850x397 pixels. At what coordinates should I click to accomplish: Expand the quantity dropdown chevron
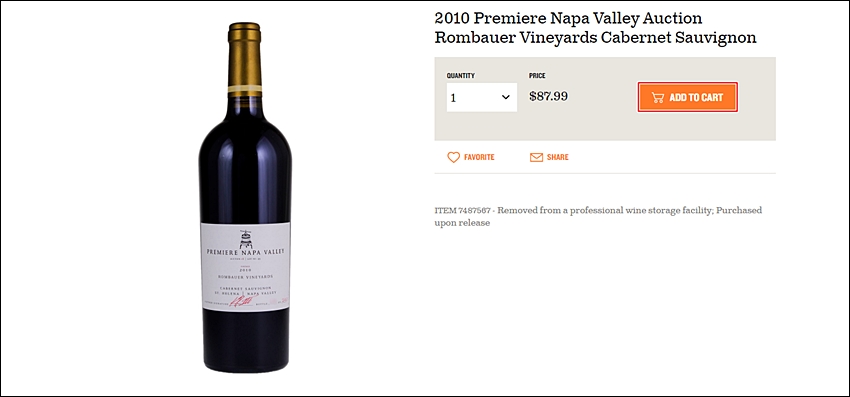pos(505,98)
